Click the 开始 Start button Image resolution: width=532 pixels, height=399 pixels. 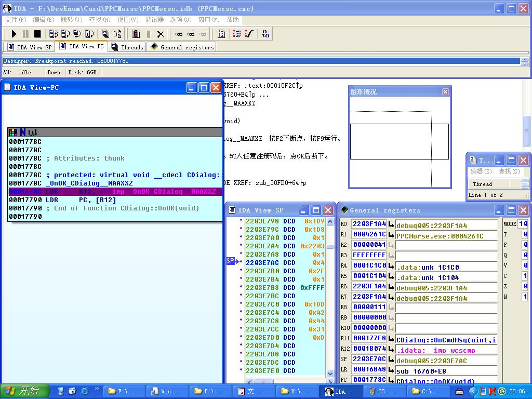[x=24, y=391]
